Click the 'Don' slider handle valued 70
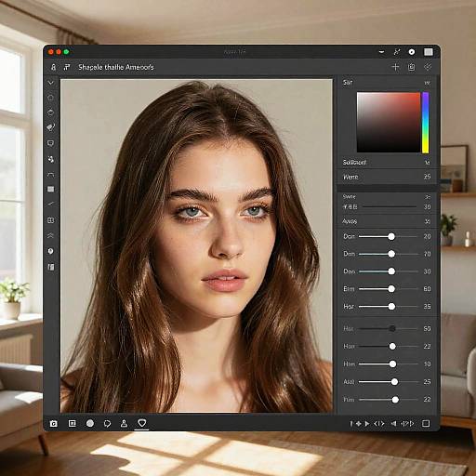This screenshot has width=476, height=476. (391, 254)
